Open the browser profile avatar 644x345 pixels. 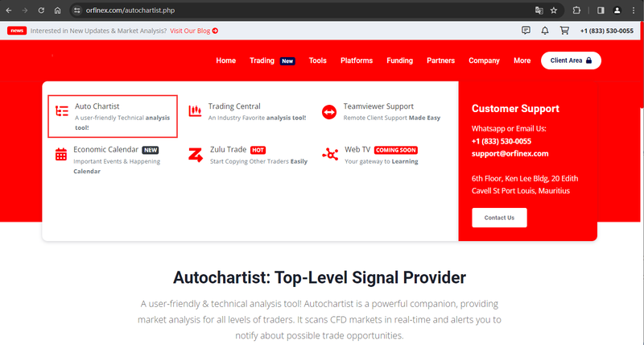617,10
